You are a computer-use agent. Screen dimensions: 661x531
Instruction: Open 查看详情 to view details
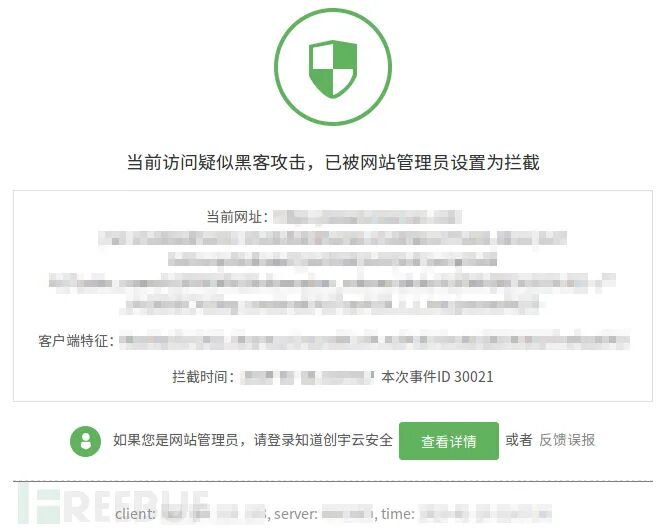(x=449, y=441)
